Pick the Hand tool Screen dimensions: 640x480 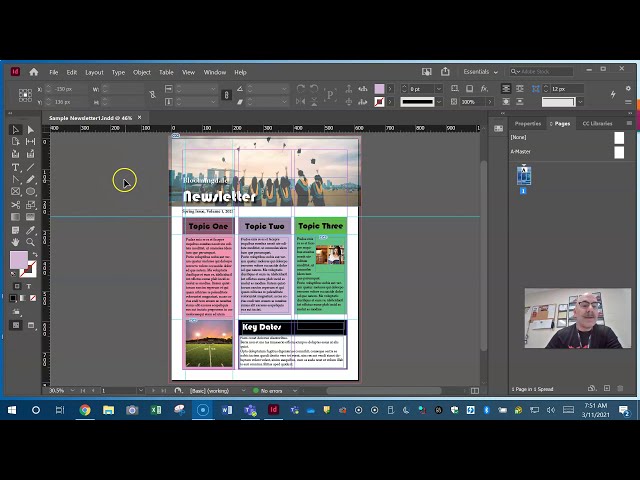pos(15,242)
